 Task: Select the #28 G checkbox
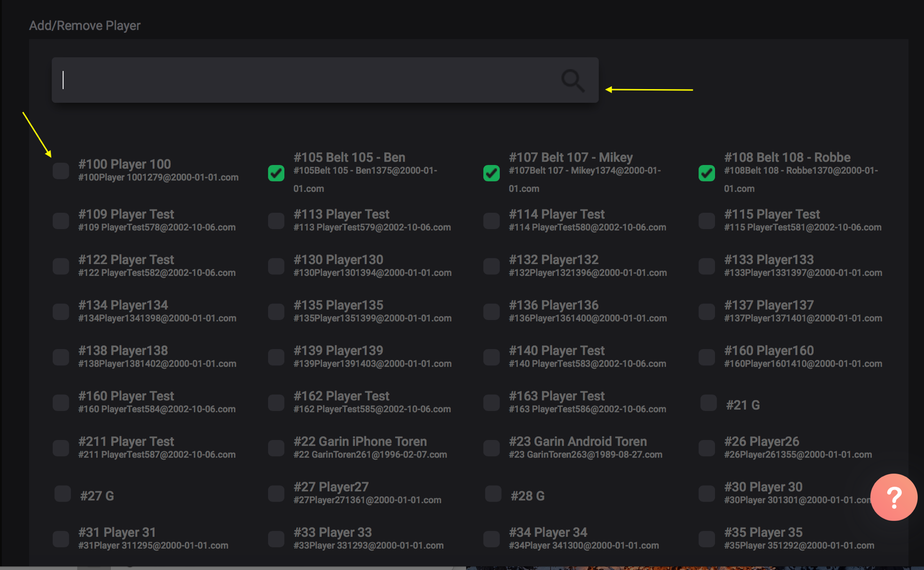(x=493, y=494)
